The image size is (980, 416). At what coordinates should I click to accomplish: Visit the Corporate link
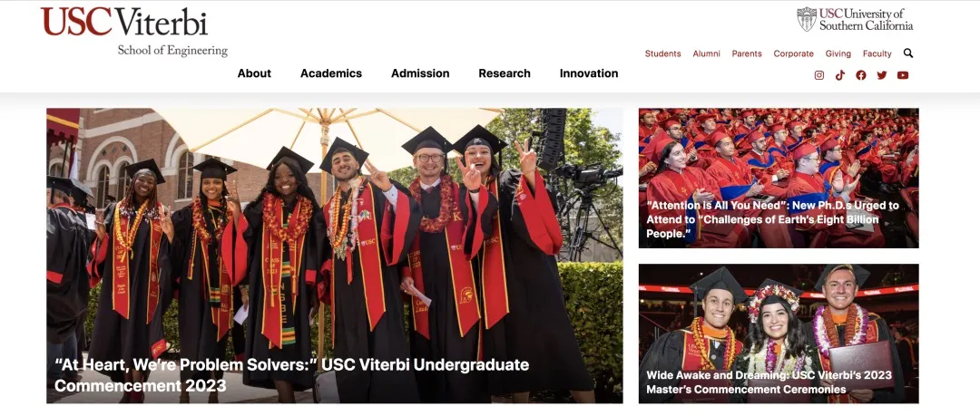tap(794, 53)
